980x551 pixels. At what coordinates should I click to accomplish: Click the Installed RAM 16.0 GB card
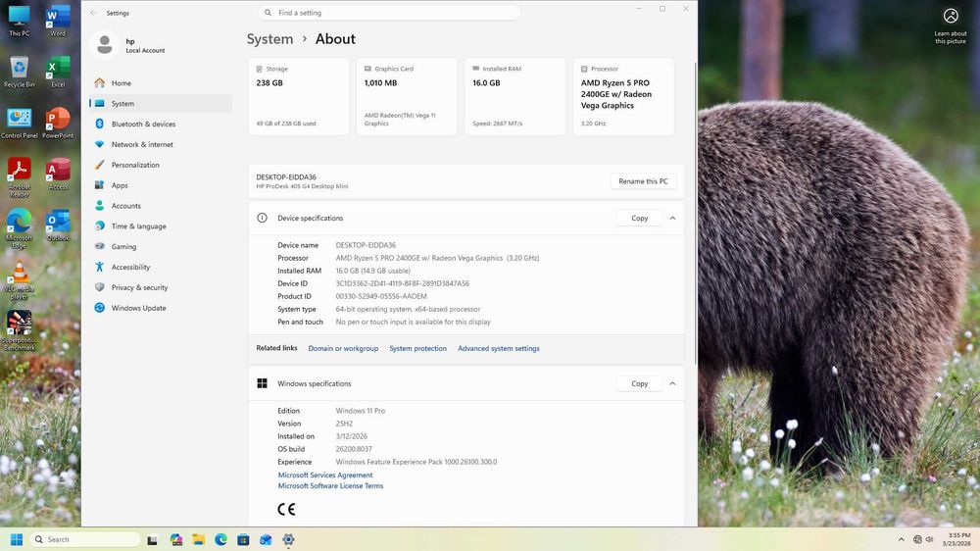(x=515, y=96)
